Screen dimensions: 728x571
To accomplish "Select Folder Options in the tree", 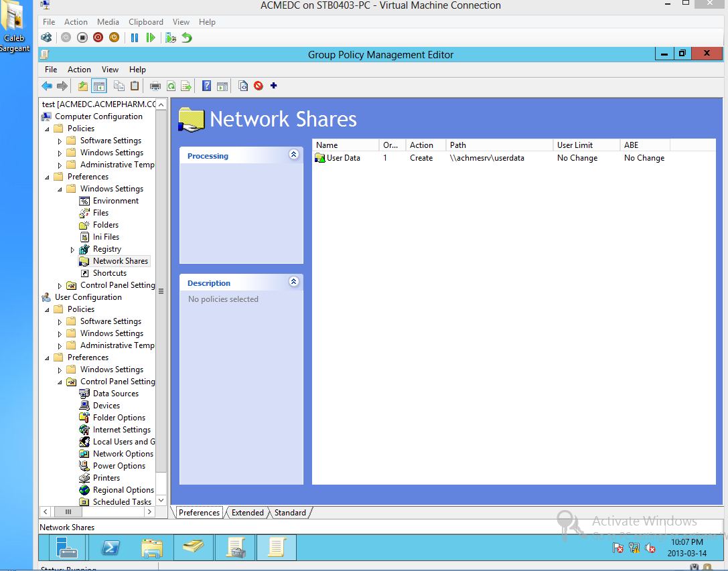I will tap(119, 417).
